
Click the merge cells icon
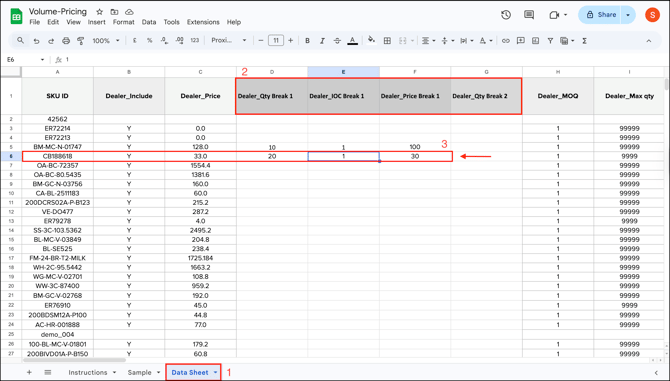pos(403,41)
